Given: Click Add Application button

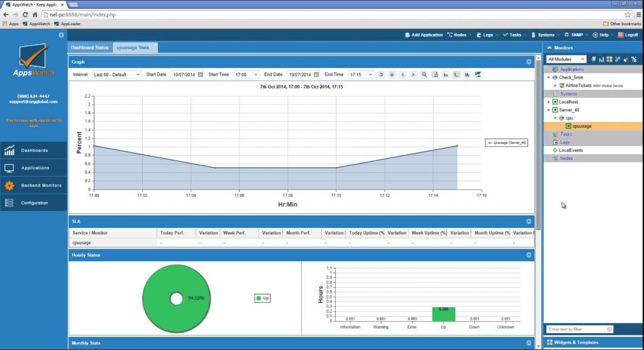Looking at the screenshot, I should (x=423, y=35).
